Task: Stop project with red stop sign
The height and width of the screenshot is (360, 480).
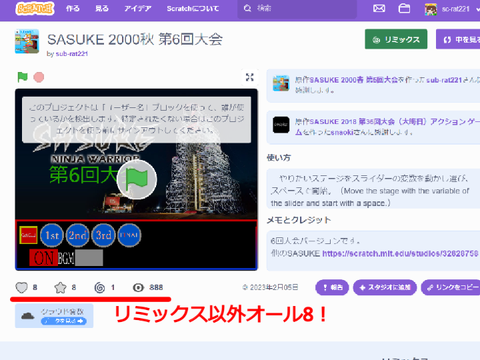Action: [39, 77]
